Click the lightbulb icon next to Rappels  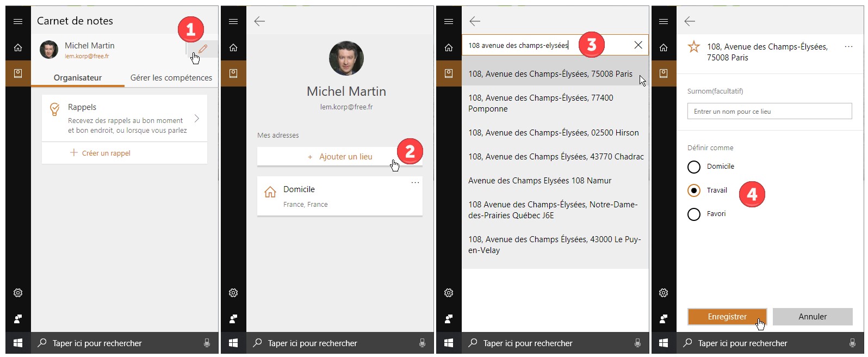55,109
